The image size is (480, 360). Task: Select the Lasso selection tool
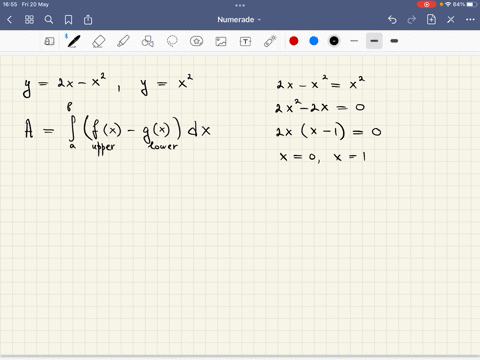click(x=172, y=41)
